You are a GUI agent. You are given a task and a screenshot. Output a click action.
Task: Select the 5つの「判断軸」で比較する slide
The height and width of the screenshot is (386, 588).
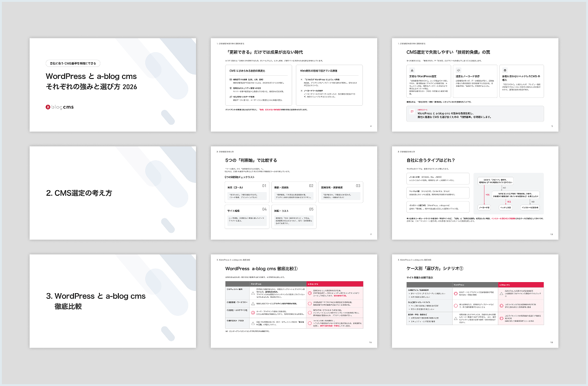pyautogui.click(x=294, y=193)
